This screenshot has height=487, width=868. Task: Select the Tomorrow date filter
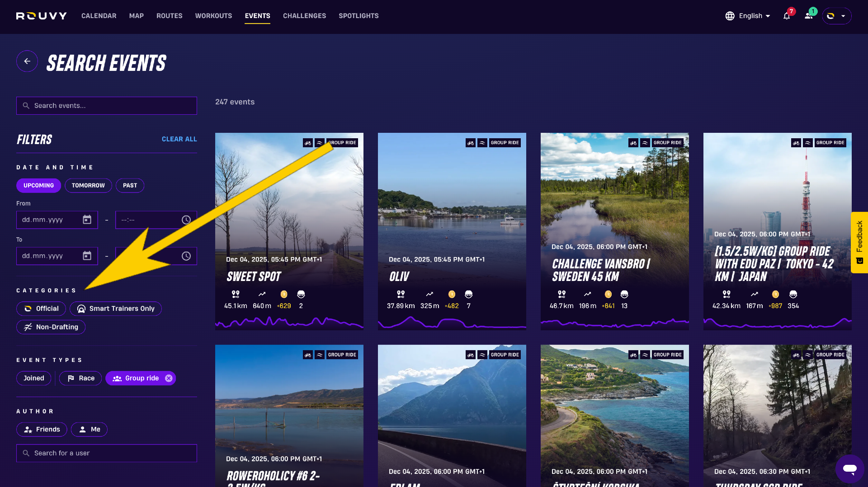[88, 185]
